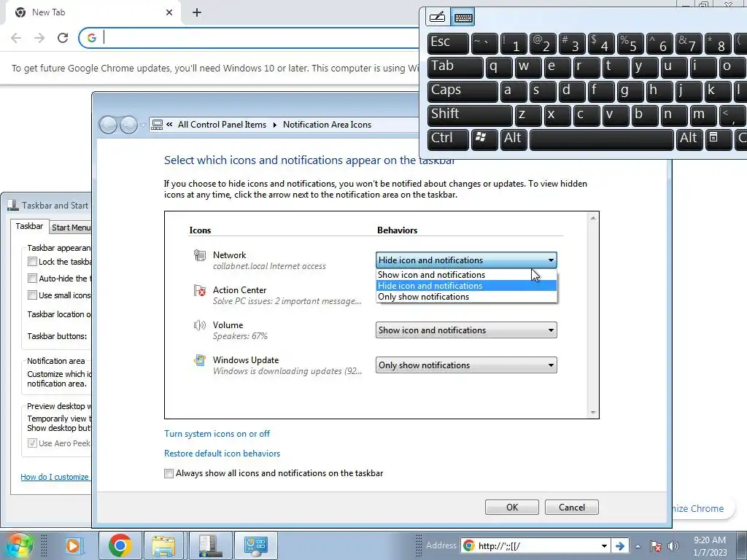Click OK button

511,507
